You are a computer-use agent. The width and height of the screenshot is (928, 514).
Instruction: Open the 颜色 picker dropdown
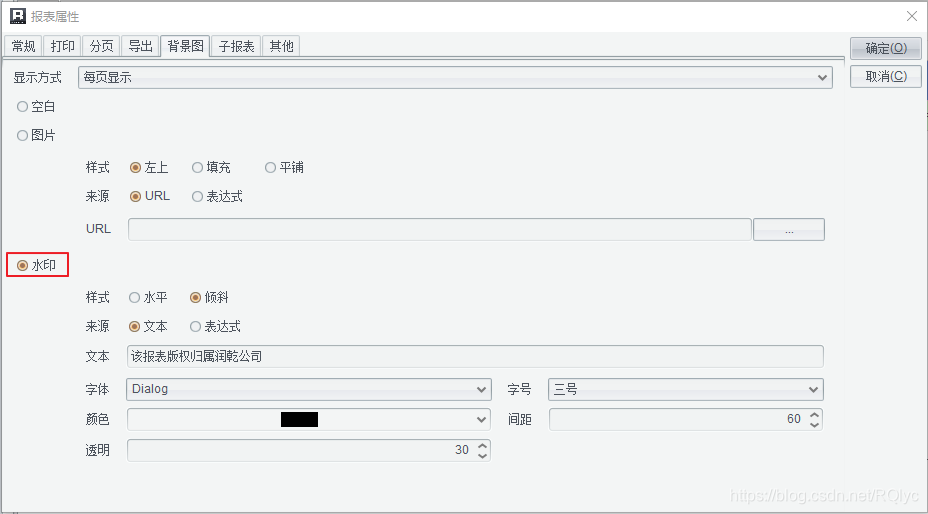[x=309, y=420]
